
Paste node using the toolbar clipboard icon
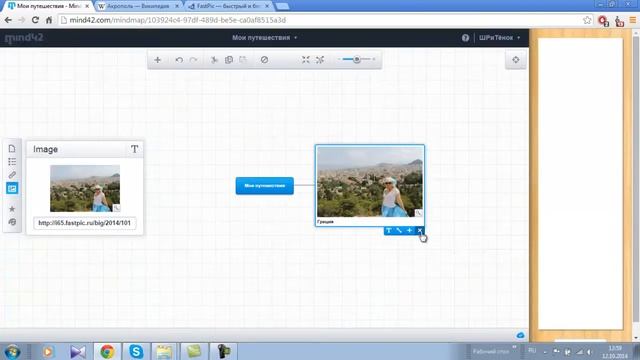(x=243, y=60)
